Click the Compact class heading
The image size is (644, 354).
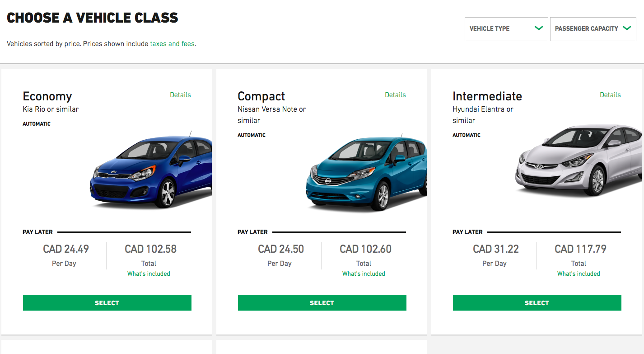coord(261,96)
